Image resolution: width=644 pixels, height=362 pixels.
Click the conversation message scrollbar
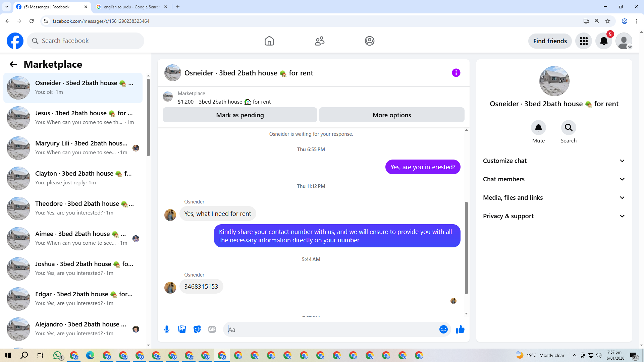pyautogui.click(x=466, y=248)
